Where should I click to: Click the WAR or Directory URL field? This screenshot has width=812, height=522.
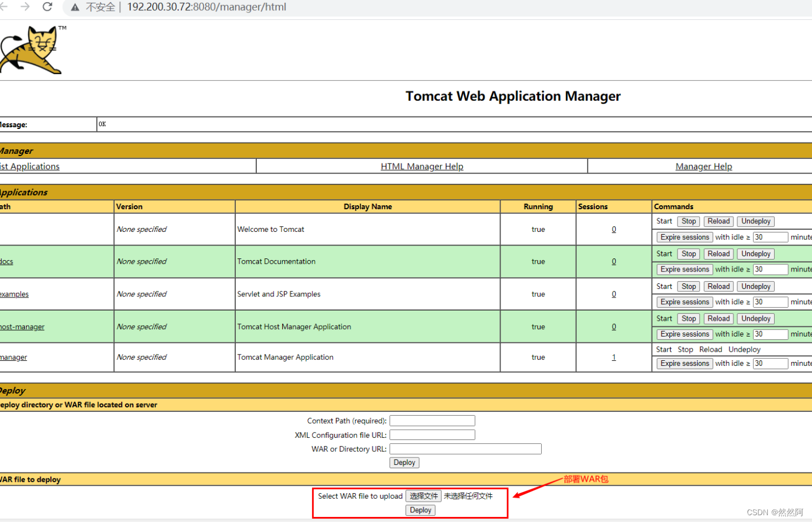click(x=465, y=449)
